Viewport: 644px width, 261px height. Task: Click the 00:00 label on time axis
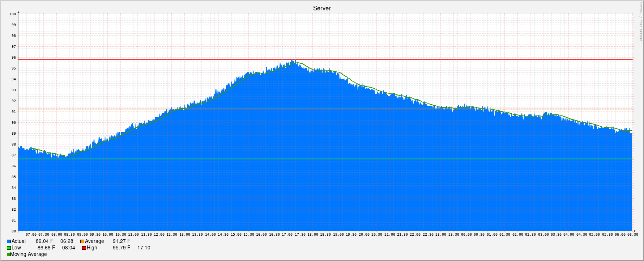tap(466, 235)
